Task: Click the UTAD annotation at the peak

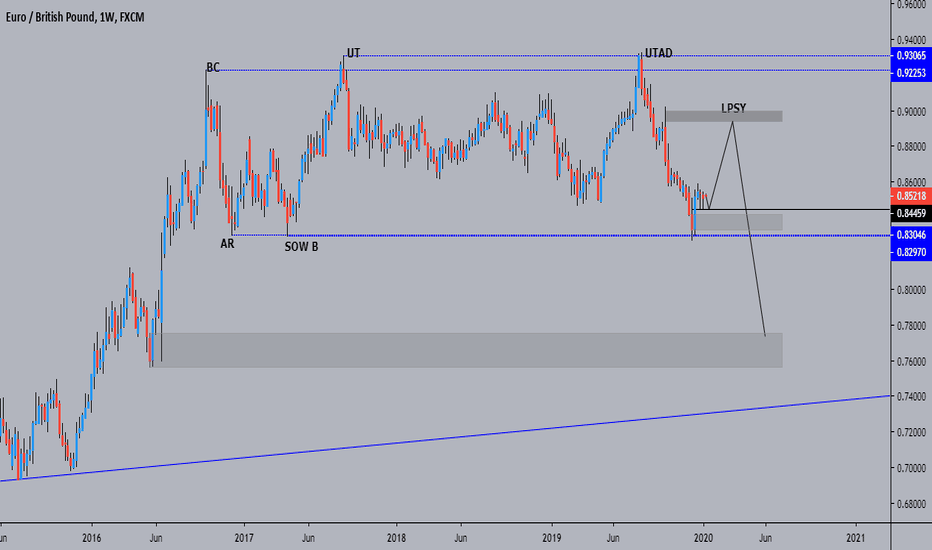Action: [659, 52]
